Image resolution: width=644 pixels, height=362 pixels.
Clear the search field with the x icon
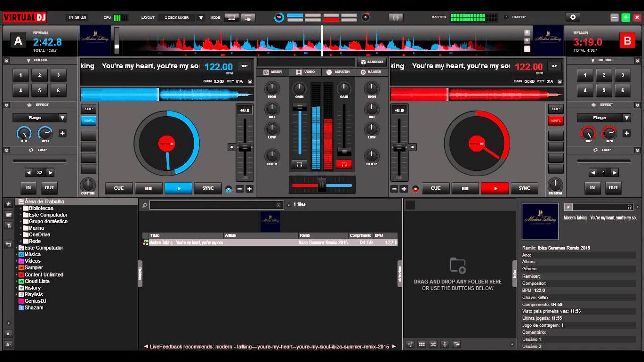(279, 205)
